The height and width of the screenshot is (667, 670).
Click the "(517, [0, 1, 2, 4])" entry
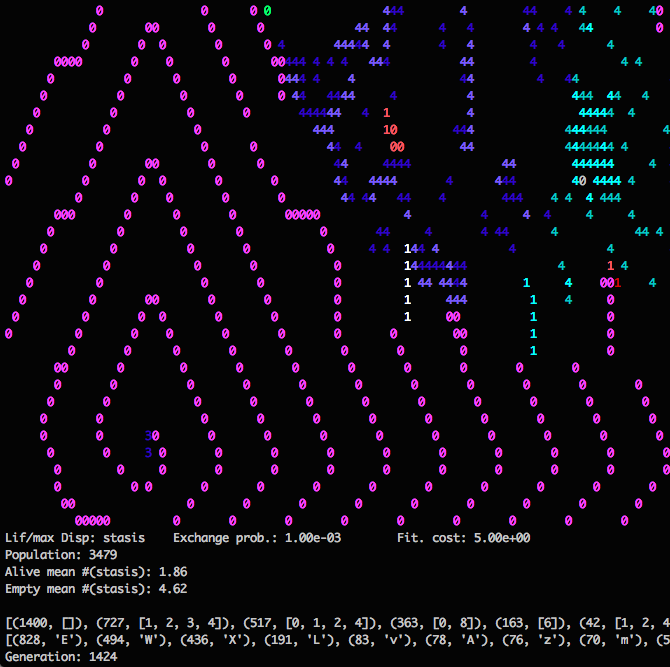[310, 623]
